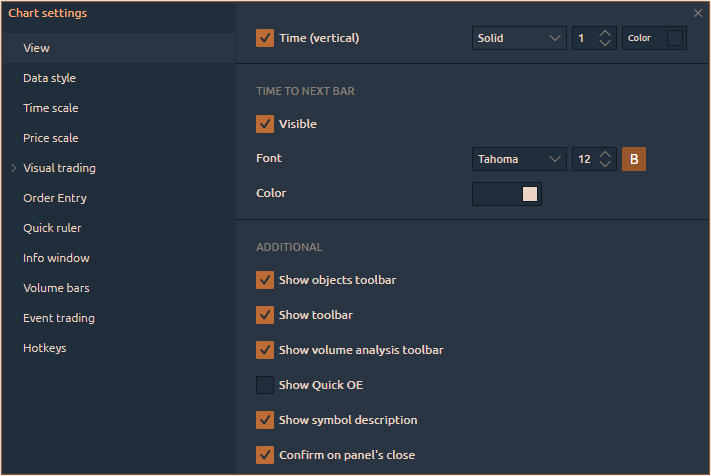Decrease the font size stepper value
The image size is (711, 476).
pos(606,165)
